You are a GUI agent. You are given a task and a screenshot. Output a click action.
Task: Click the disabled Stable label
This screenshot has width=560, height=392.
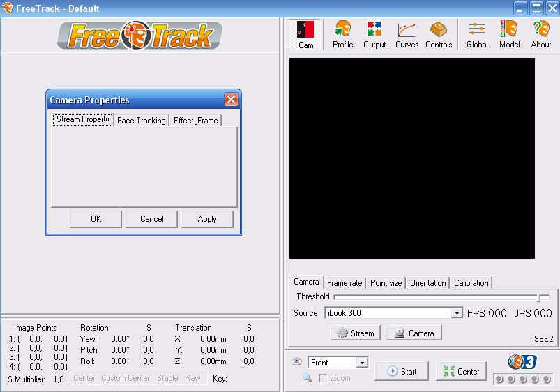click(167, 378)
